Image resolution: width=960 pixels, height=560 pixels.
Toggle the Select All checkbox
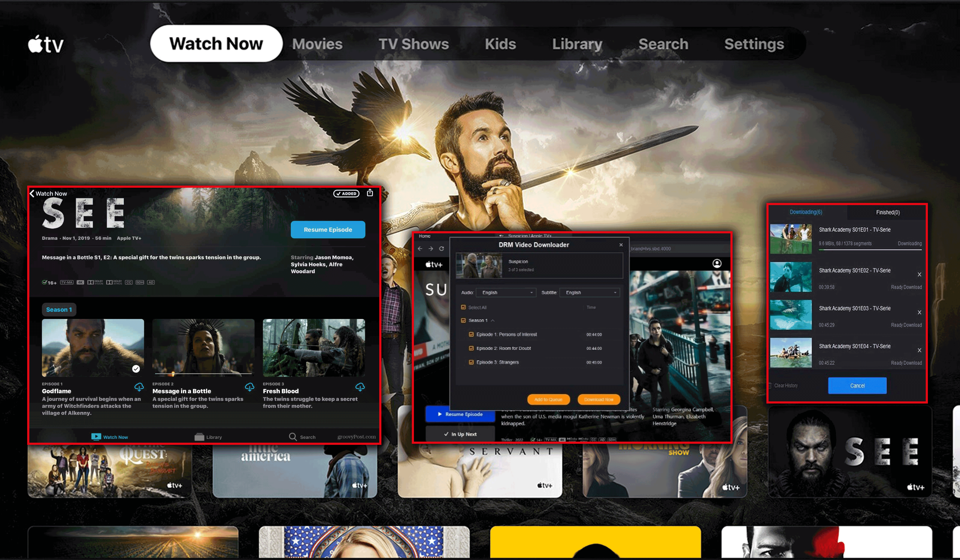463,307
